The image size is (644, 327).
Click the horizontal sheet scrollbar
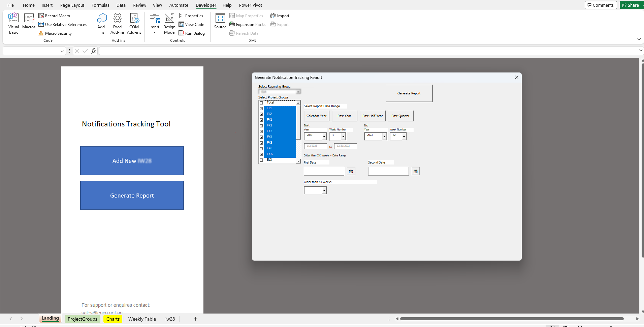(x=512, y=319)
